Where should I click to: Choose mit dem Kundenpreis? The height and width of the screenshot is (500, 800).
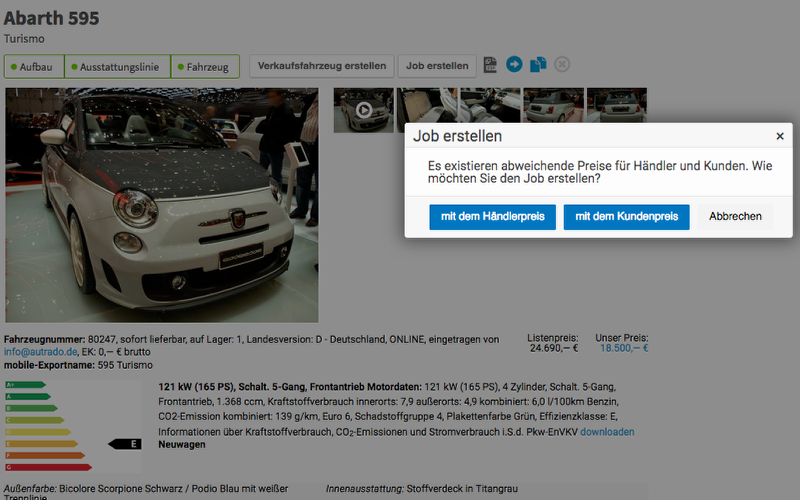[x=626, y=216]
